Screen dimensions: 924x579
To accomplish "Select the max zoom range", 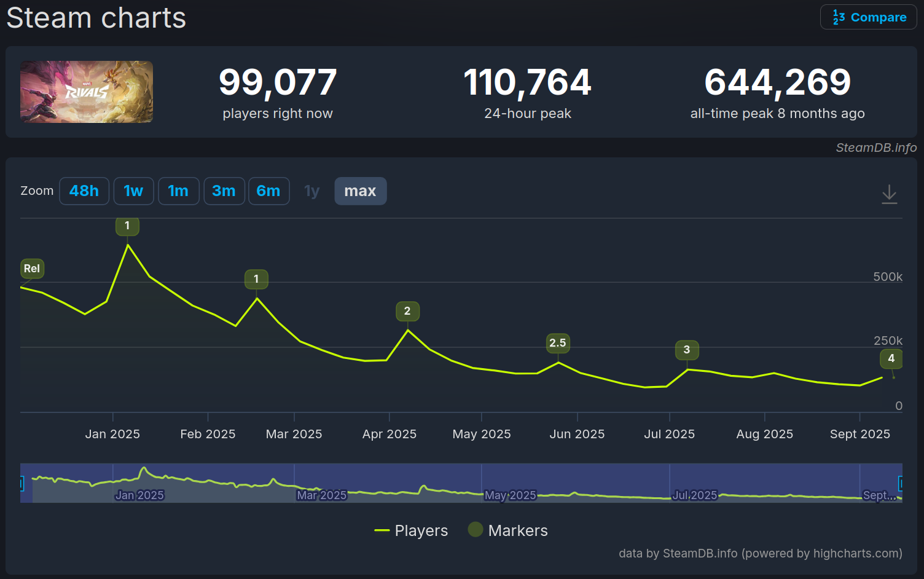I will tap(360, 191).
